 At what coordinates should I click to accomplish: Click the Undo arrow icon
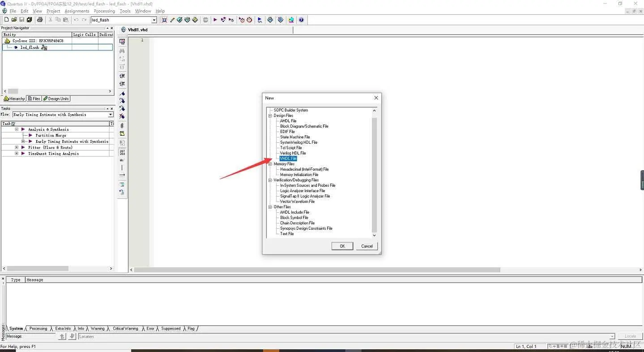point(76,20)
